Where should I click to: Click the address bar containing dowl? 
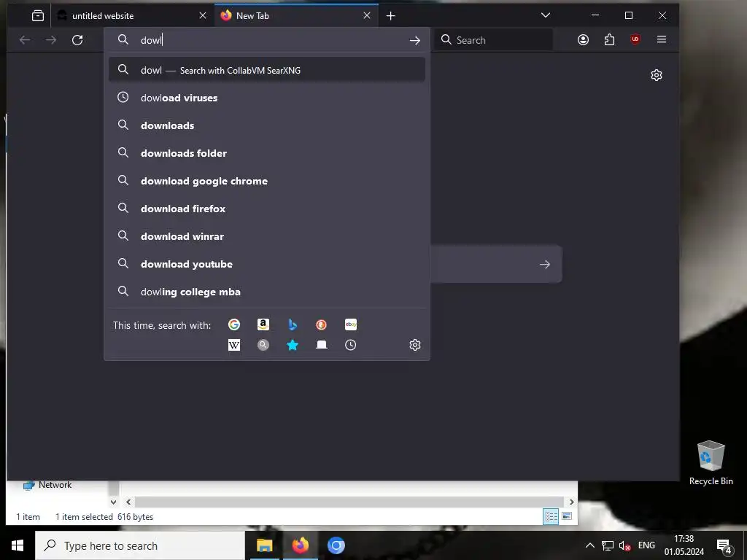267,40
